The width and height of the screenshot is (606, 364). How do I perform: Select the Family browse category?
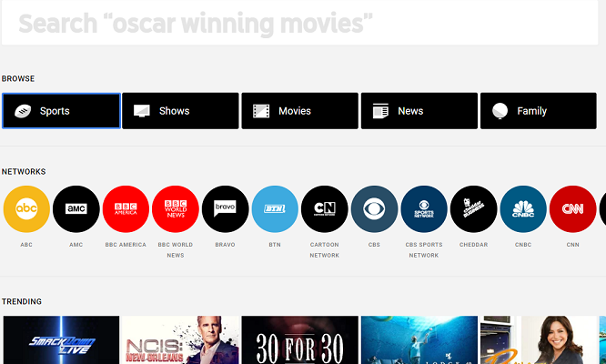click(x=538, y=111)
